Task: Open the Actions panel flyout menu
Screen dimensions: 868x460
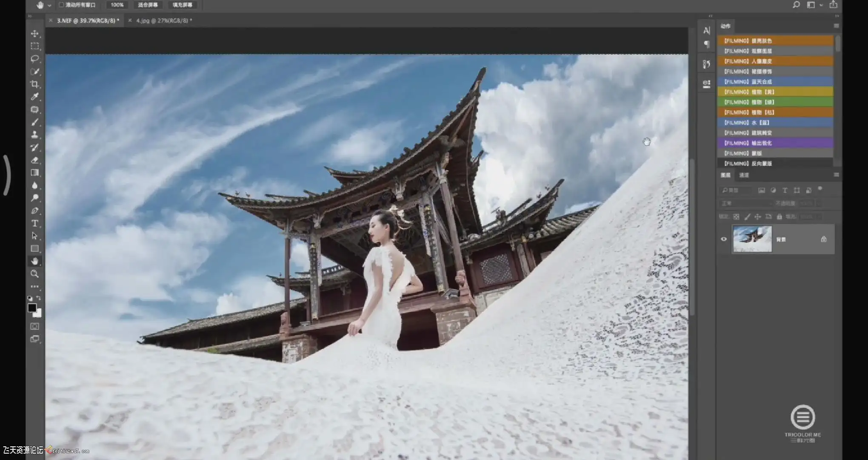Action: (x=836, y=26)
